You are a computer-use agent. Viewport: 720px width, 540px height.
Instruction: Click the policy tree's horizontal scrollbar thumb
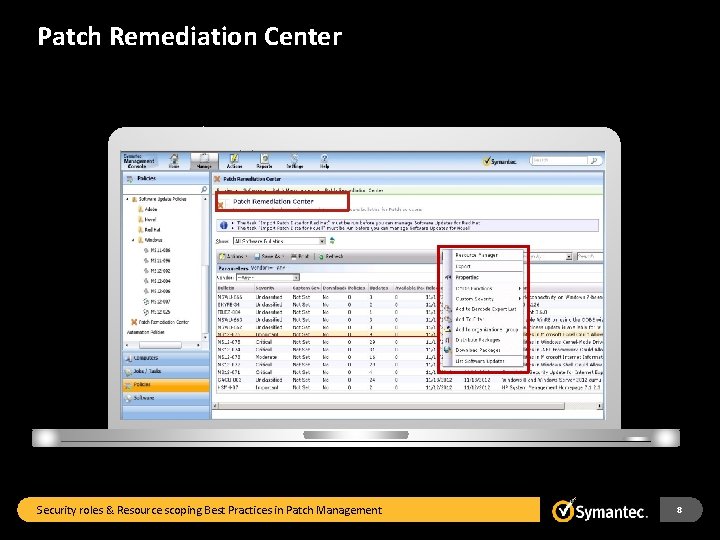pyautogui.click(x=160, y=345)
